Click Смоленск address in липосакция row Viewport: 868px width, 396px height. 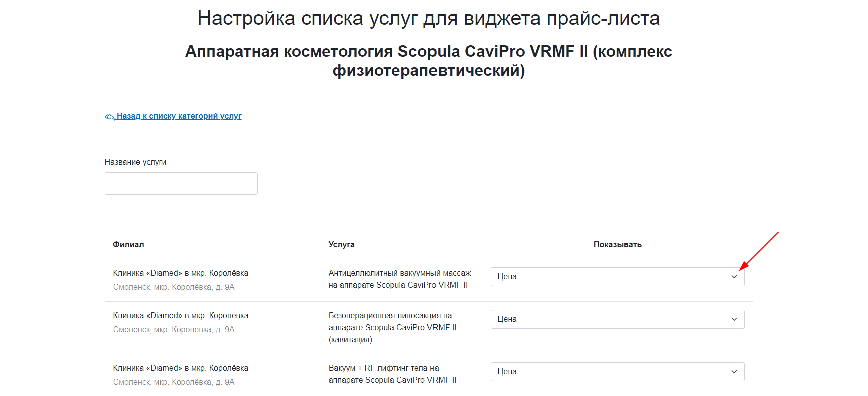pyautogui.click(x=174, y=330)
